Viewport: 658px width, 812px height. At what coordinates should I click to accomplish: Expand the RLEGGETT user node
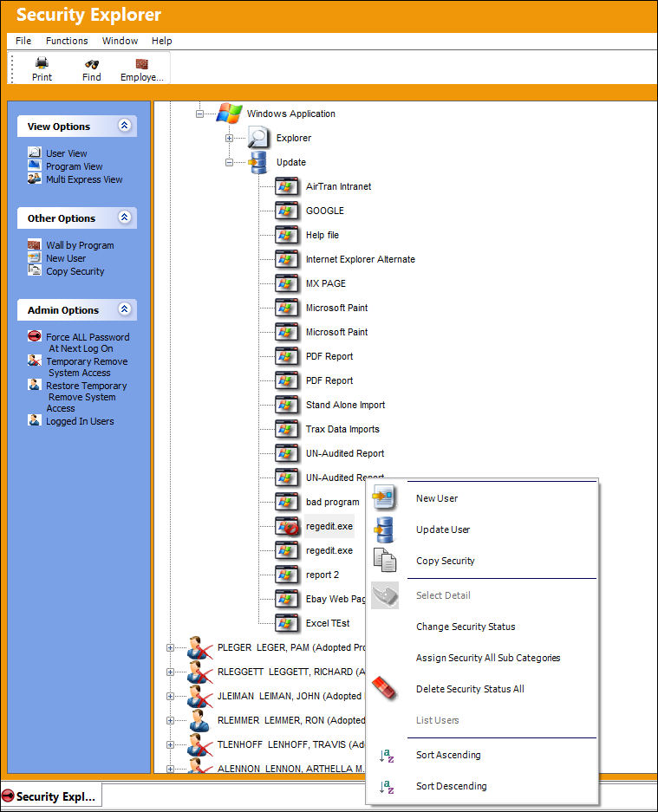click(x=170, y=672)
